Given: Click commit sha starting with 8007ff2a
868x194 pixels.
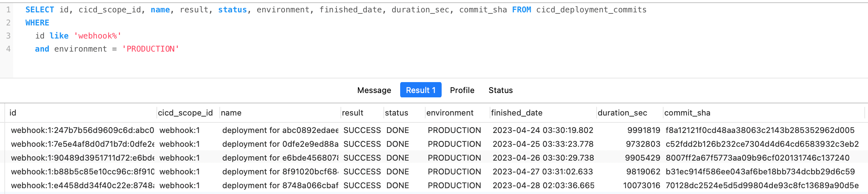Looking at the screenshot, I should [757, 158].
